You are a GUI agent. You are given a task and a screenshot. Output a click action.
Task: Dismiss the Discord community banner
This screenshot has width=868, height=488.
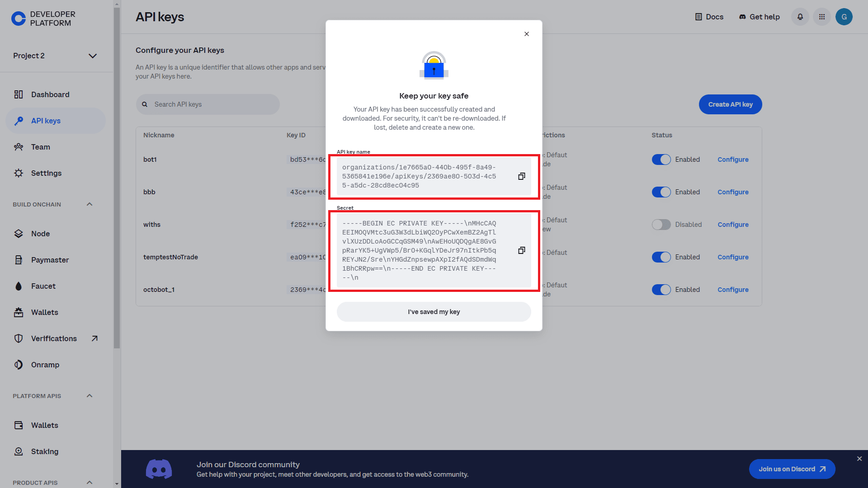coord(859,459)
